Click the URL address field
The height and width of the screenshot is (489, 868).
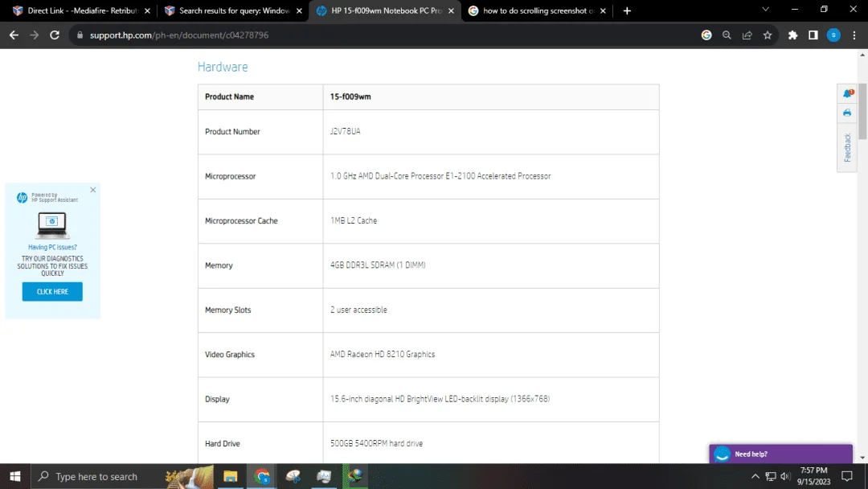[387, 35]
